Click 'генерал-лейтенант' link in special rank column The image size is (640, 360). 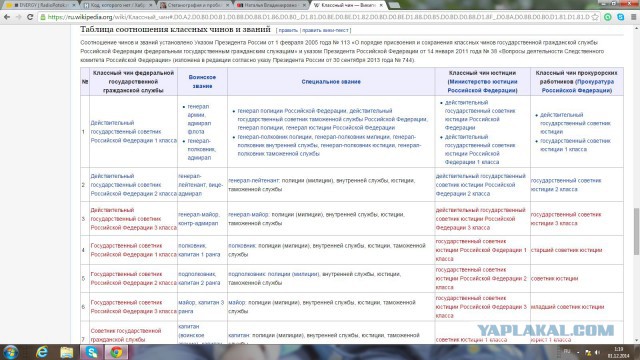[x=253, y=180]
